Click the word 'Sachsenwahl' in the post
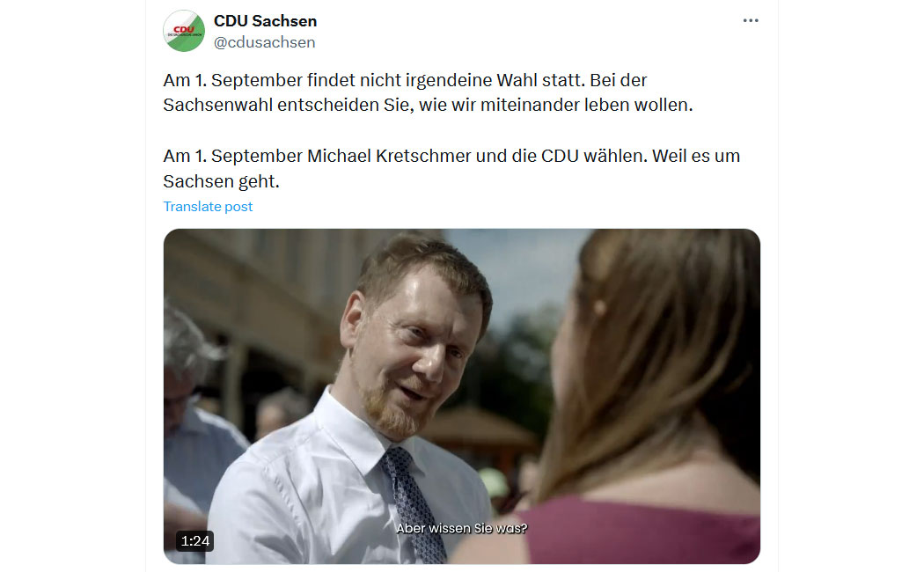The width and height of the screenshot is (924, 572). pos(218,105)
